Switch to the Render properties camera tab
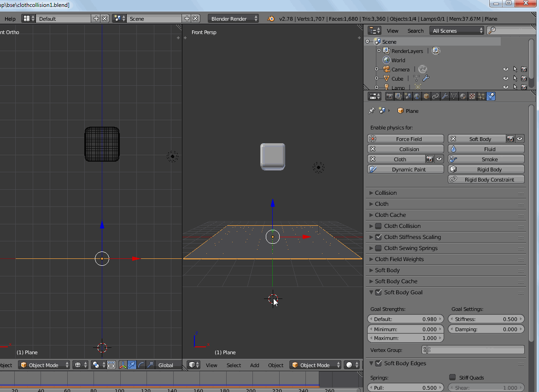Image resolution: width=539 pixels, height=392 pixels. point(390,96)
